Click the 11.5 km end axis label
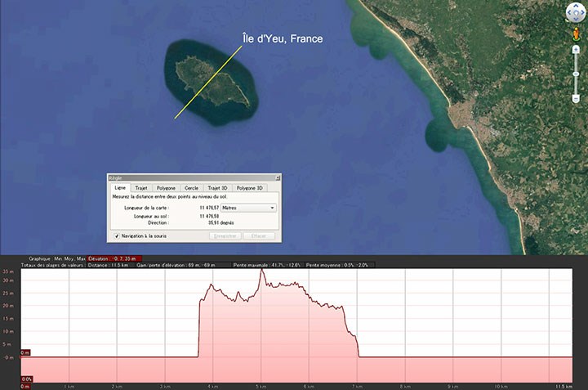588x390 pixels. (x=564, y=386)
